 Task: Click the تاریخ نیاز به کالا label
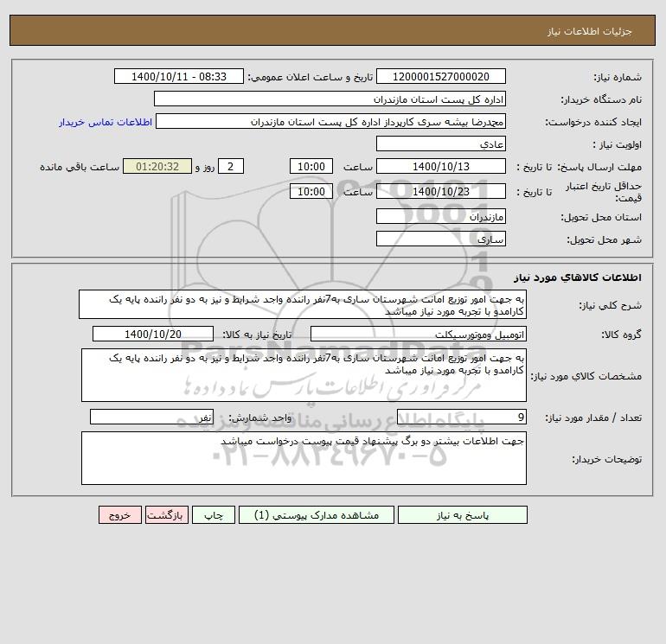257,335
